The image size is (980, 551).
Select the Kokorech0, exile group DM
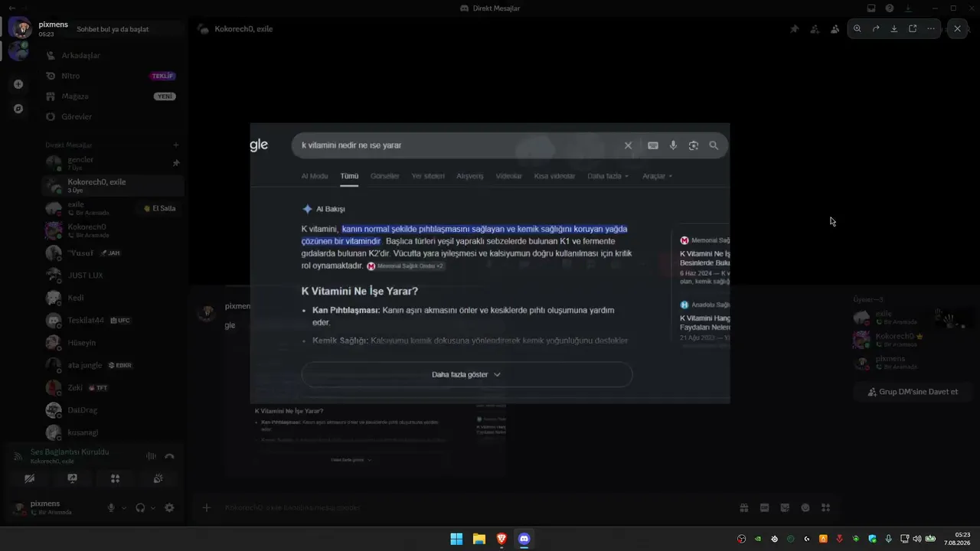113,186
